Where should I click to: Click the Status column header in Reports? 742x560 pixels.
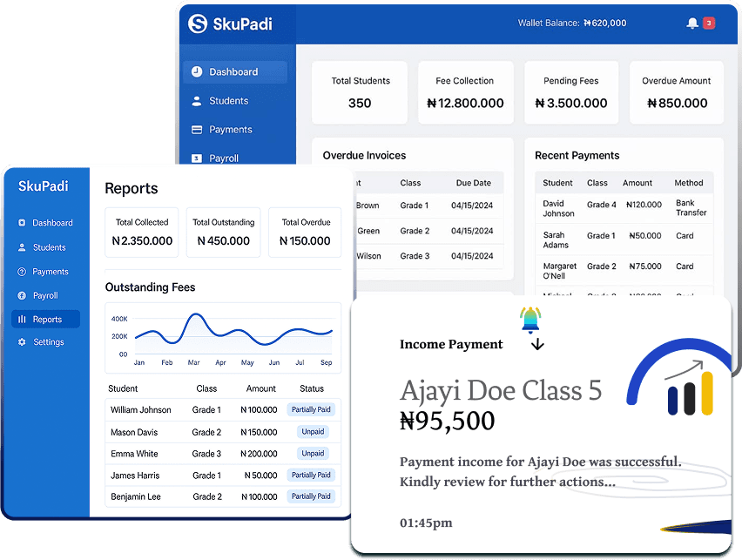click(312, 388)
